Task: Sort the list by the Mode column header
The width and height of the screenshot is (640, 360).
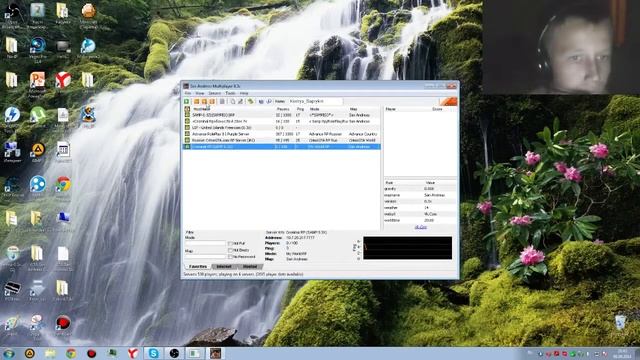Action: point(328,109)
